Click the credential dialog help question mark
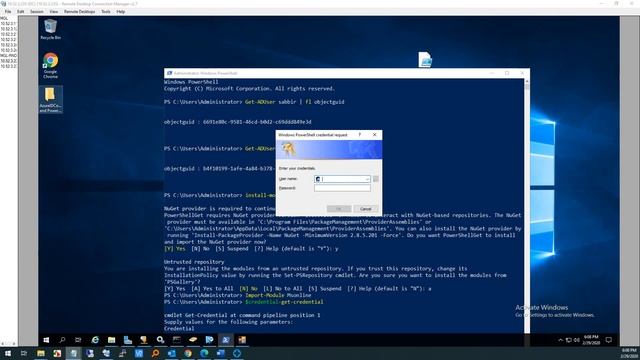This screenshot has width=640, height=360. coord(360,134)
